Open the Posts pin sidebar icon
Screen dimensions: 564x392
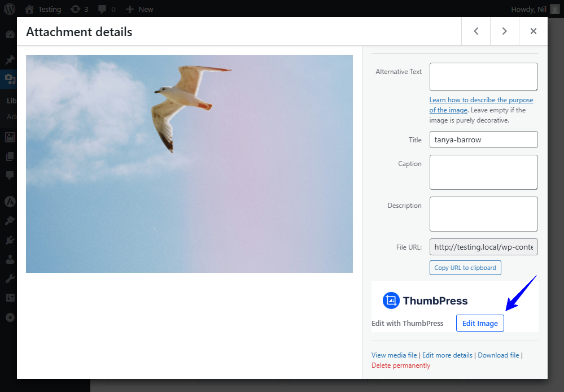click(10, 59)
